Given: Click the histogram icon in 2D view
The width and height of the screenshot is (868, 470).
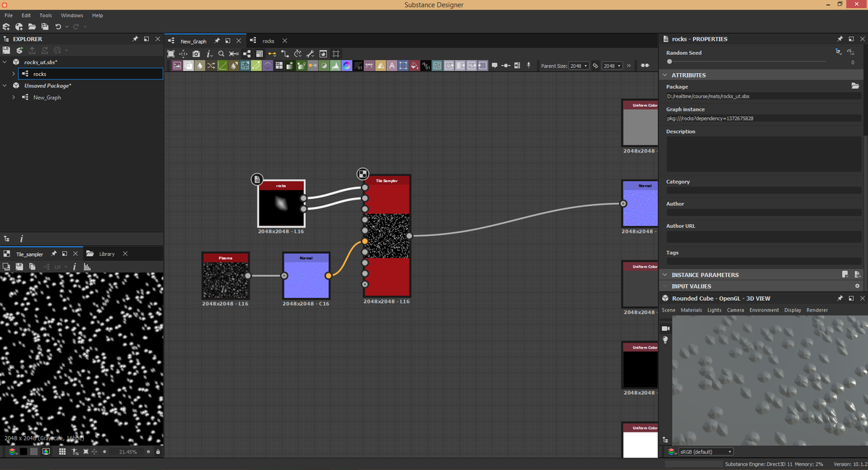Looking at the screenshot, I should 87,267.
